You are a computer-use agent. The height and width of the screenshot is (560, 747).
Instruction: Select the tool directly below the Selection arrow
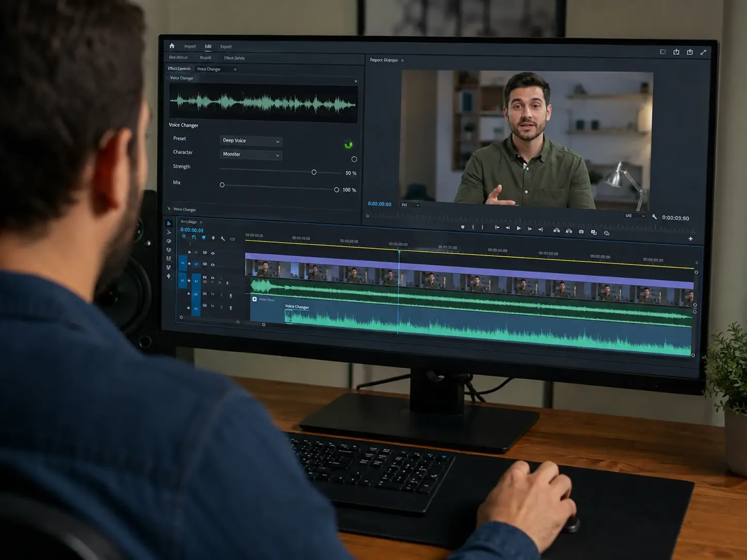click(x=169, y=232)
